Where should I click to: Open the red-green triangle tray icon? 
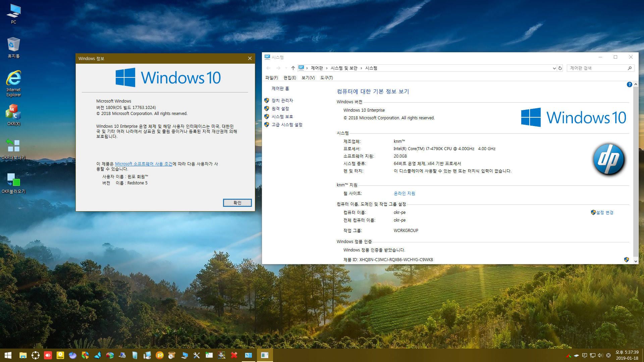point(569,355)
